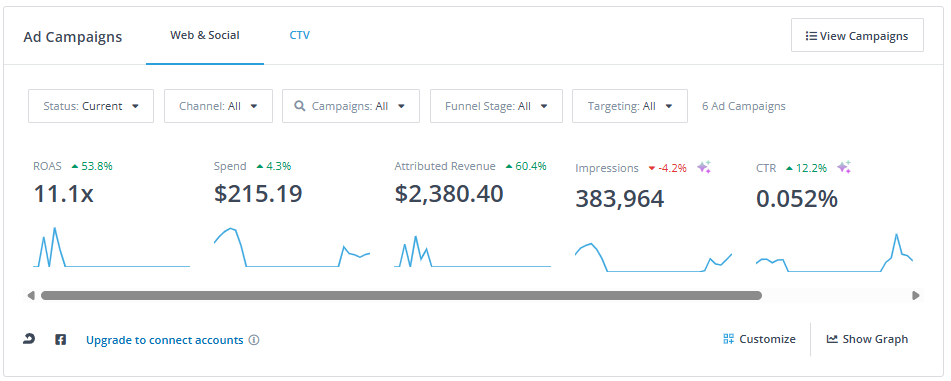Click the 60.4% revenue change indicator

(526, 166)
